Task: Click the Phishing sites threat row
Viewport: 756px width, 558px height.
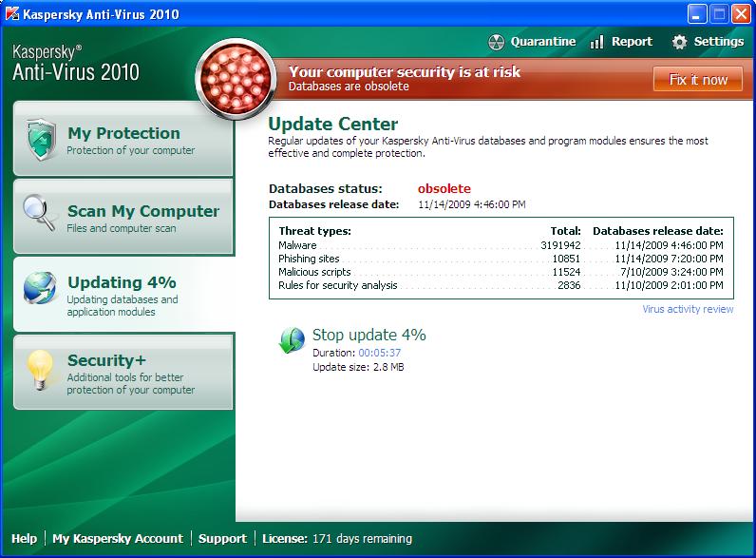Action: pyautogui.click(x=501, y=259)
